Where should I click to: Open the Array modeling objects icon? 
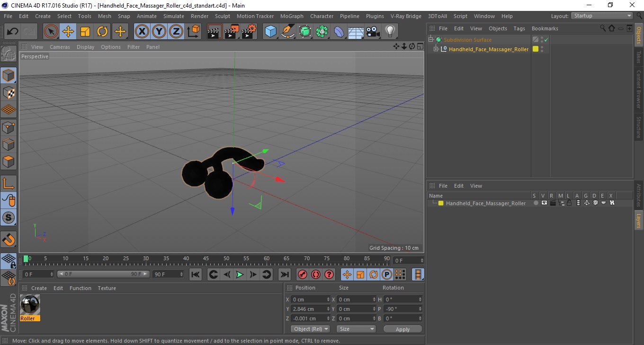point(322,32)
